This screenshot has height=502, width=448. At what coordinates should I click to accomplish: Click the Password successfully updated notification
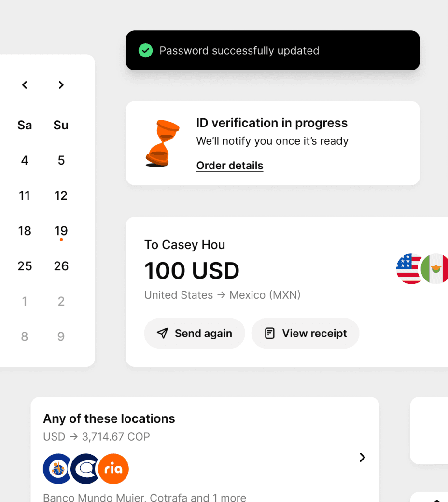273,51
